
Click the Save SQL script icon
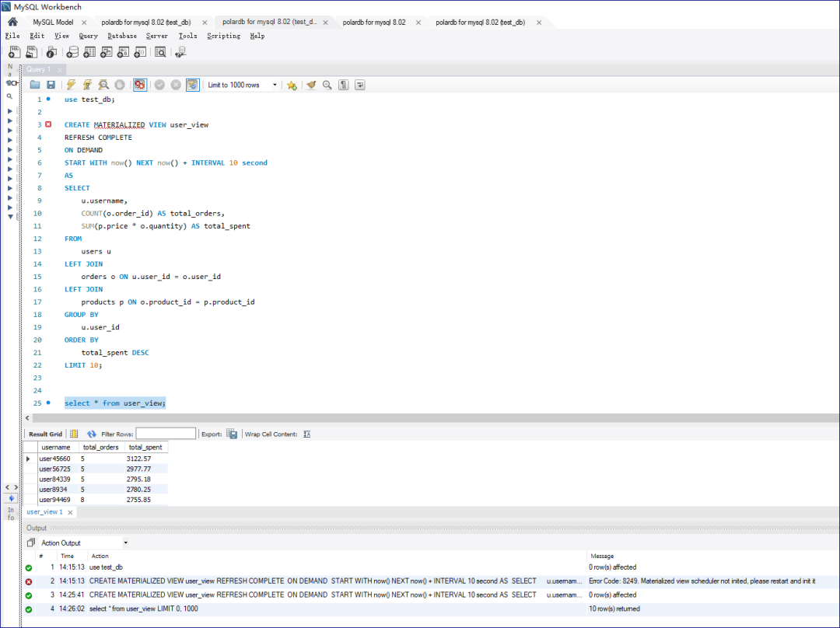(x=51, y=84)
